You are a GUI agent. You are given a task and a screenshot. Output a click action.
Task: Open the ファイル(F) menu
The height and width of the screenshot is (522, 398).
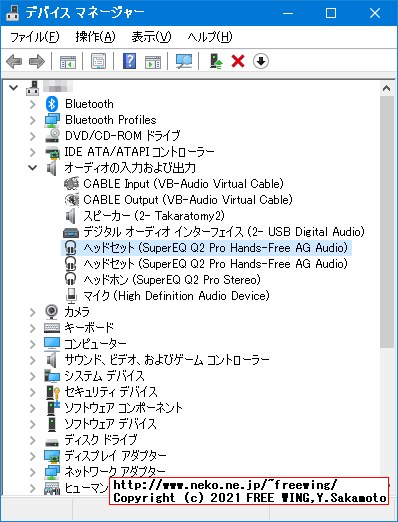point(35,37)
